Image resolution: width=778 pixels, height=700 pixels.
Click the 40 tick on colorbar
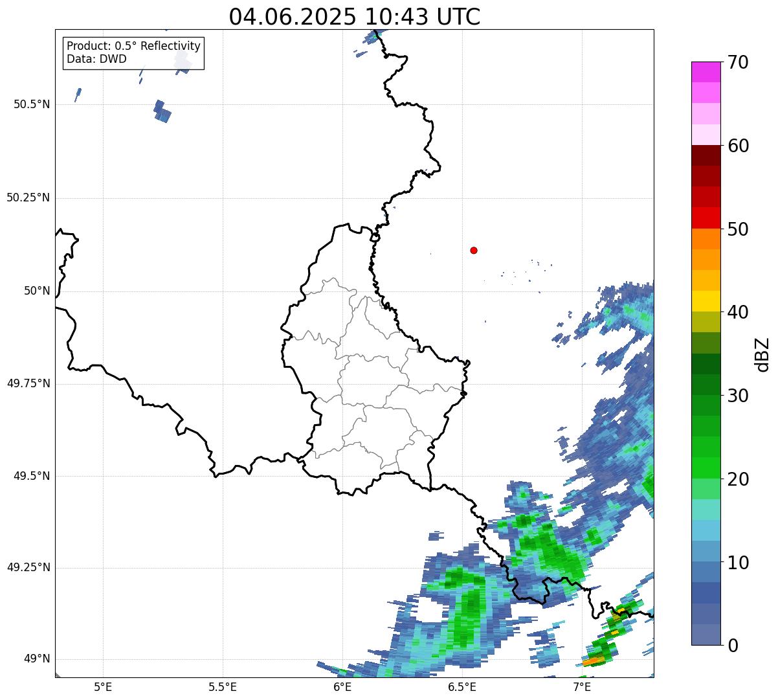point(738,312)
